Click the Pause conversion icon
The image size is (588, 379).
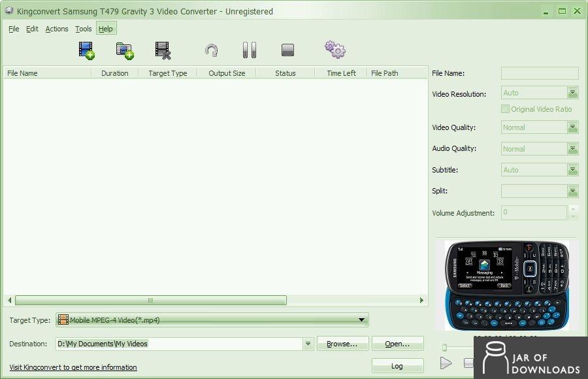pyautogui.click(x=250, y=50)
